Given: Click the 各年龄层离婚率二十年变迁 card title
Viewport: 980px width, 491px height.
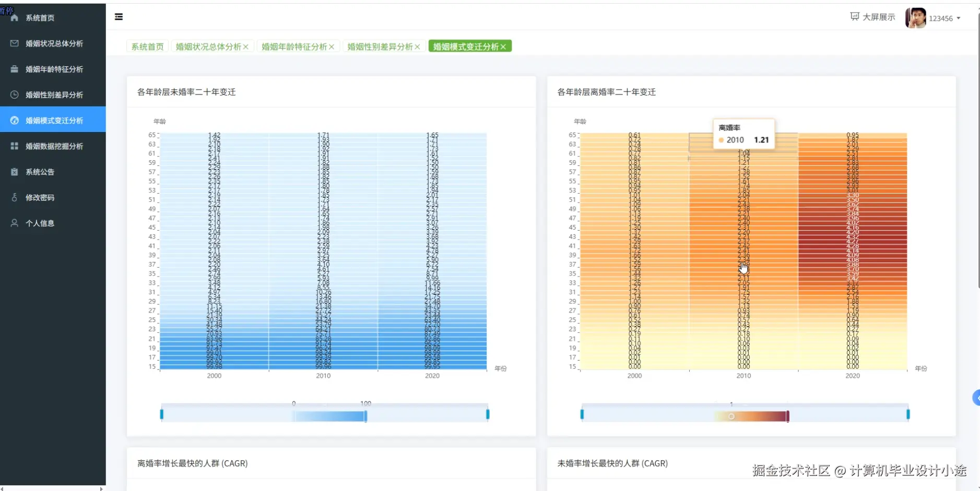Looking at the screenshot, I should 607,92.
